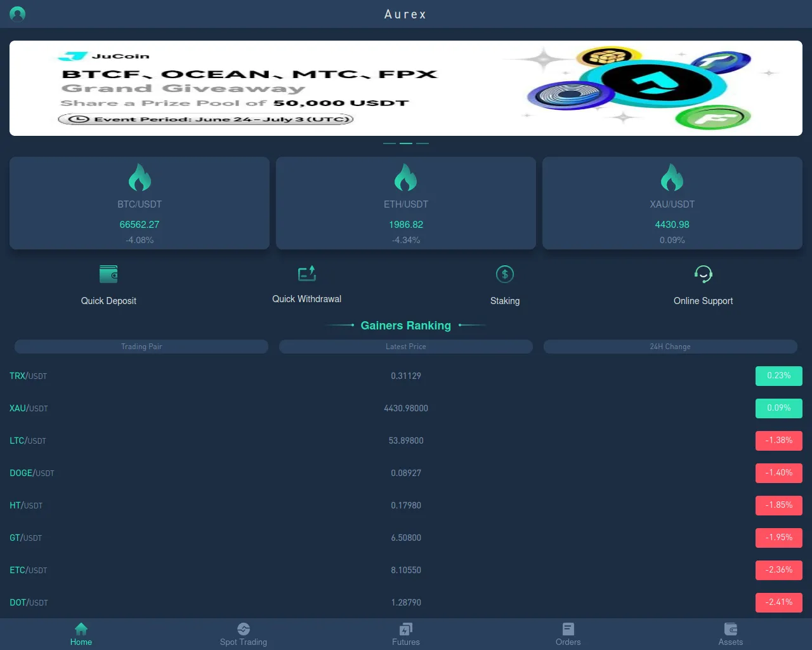Open the Futures tab

click(x=406, y=634)
